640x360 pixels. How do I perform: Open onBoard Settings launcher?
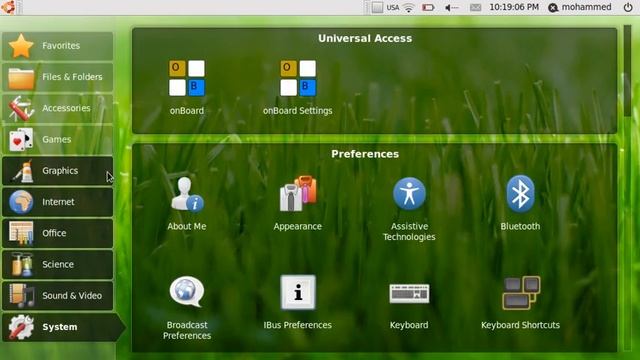coord(298,87)
